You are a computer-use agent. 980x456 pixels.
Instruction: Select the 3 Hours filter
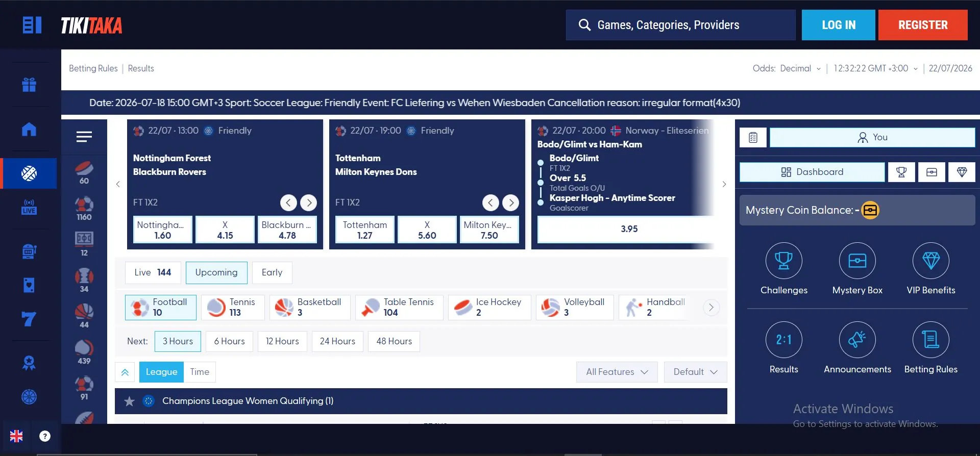pyautogui.click(x=178, y=341)
